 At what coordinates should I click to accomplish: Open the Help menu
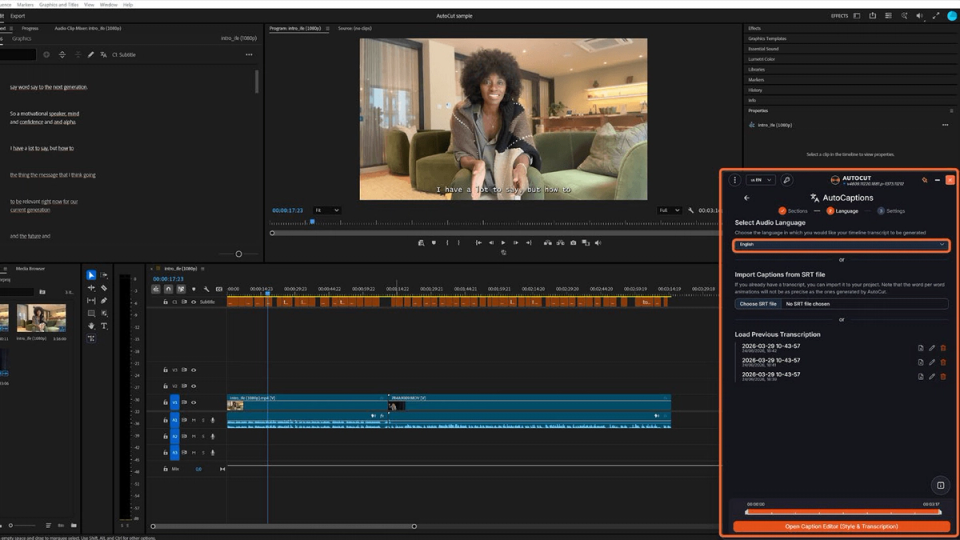coord(128,4)
